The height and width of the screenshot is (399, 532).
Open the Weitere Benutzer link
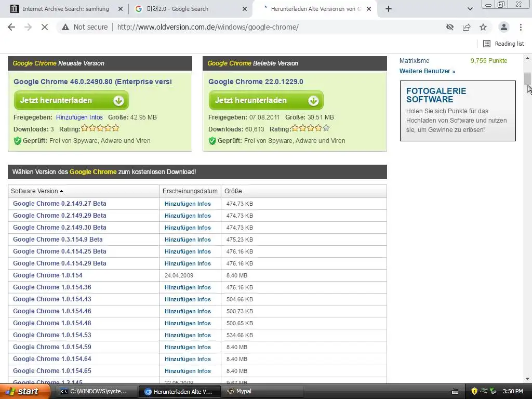click(x=427, y=71)
